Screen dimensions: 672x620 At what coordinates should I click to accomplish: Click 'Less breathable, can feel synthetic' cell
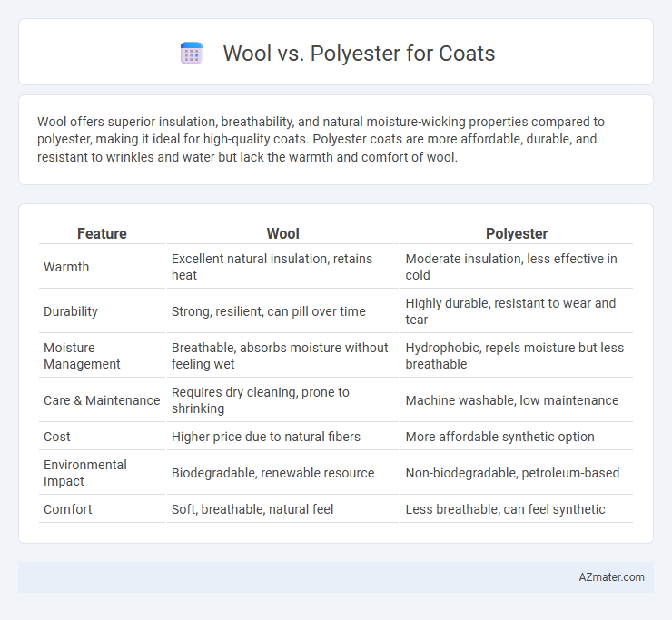point(517,509)
